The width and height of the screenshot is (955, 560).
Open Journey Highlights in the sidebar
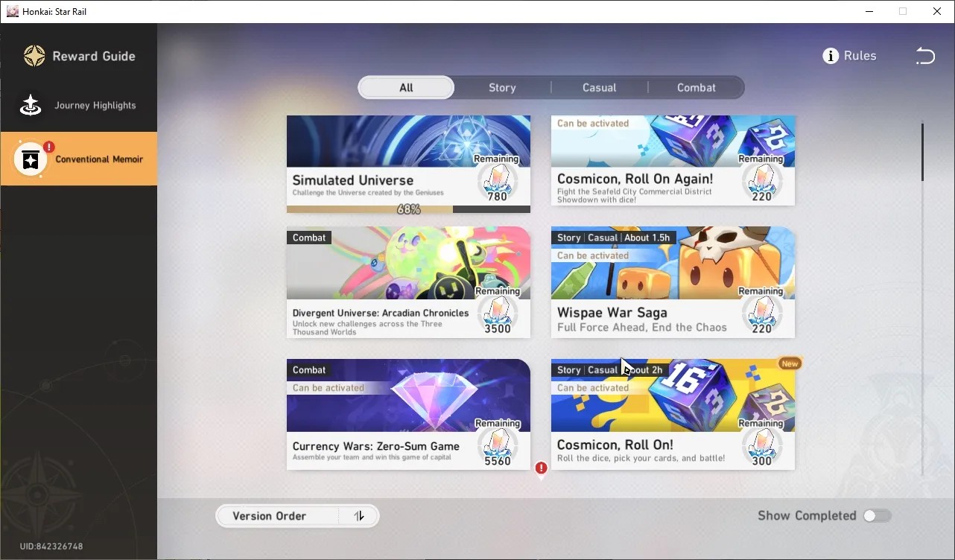coord(79,105)
